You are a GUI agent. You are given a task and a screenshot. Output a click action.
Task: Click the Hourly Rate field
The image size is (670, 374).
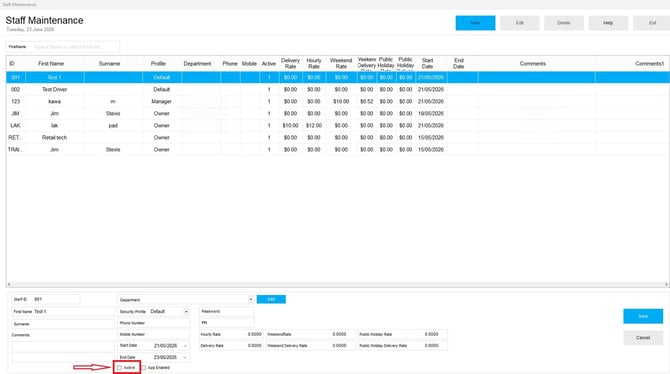pos(231,334)
